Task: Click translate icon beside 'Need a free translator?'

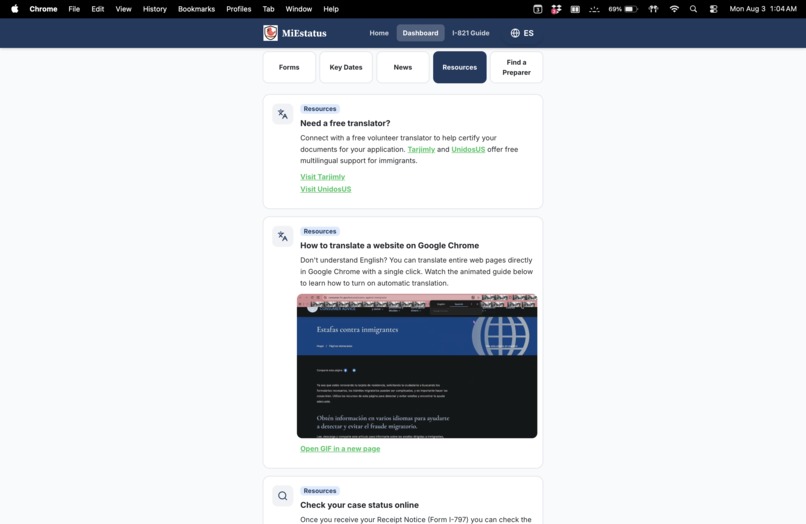Action: [x=283, y=114]
